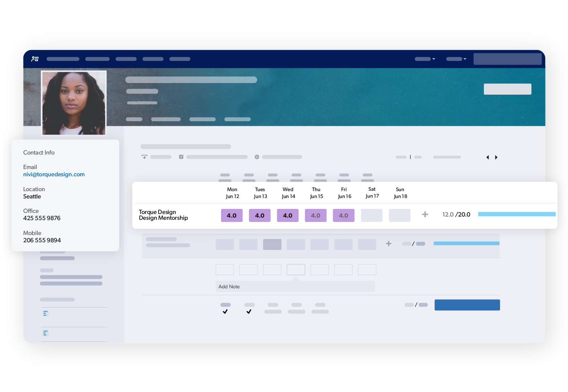Click the right arrow to view next week

(x=497, y=157)
